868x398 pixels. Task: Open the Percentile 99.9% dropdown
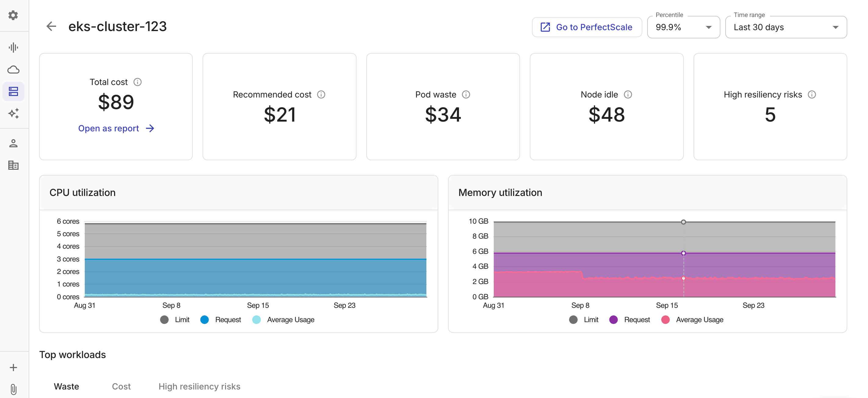coord(683,27)
